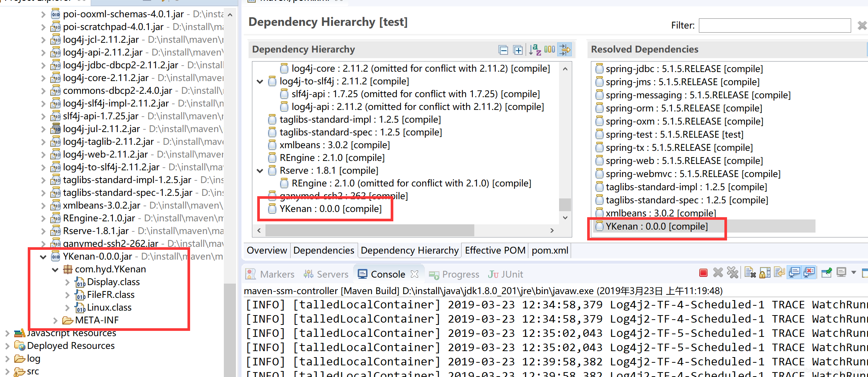Select spring-webmvc : 5.1.5.RELEASE resolved dependency
868x377 pixels.
693,174
